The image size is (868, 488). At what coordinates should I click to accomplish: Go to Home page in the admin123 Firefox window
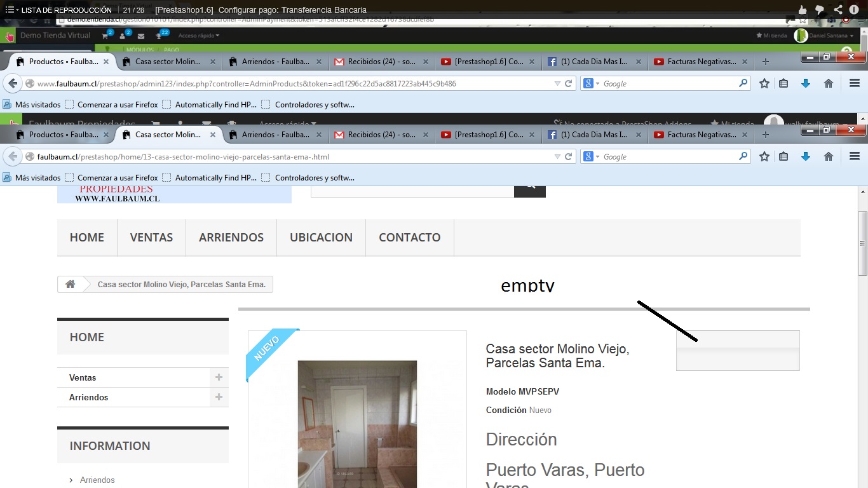[x=829, y=83]
